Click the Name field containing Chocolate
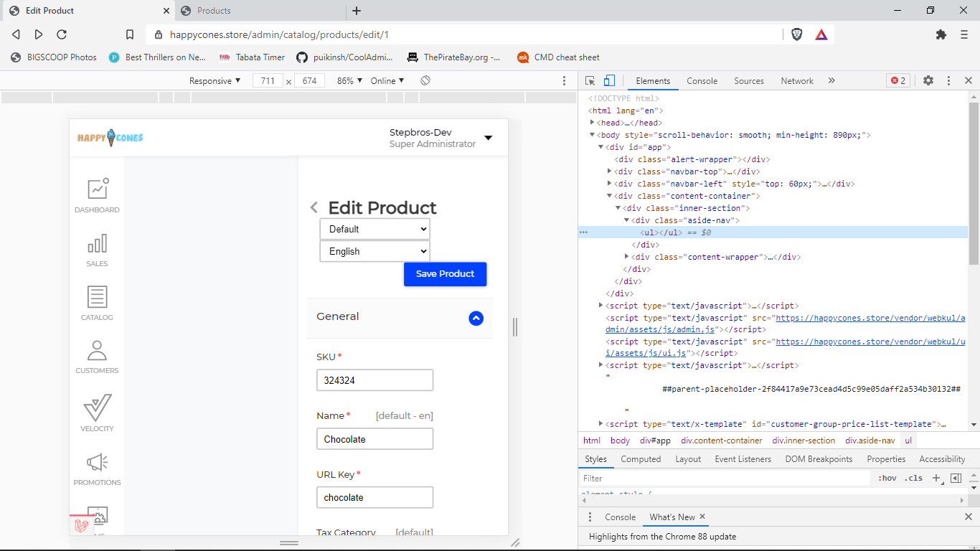Screen dimensions: 980x551 (x=374, y=439)
